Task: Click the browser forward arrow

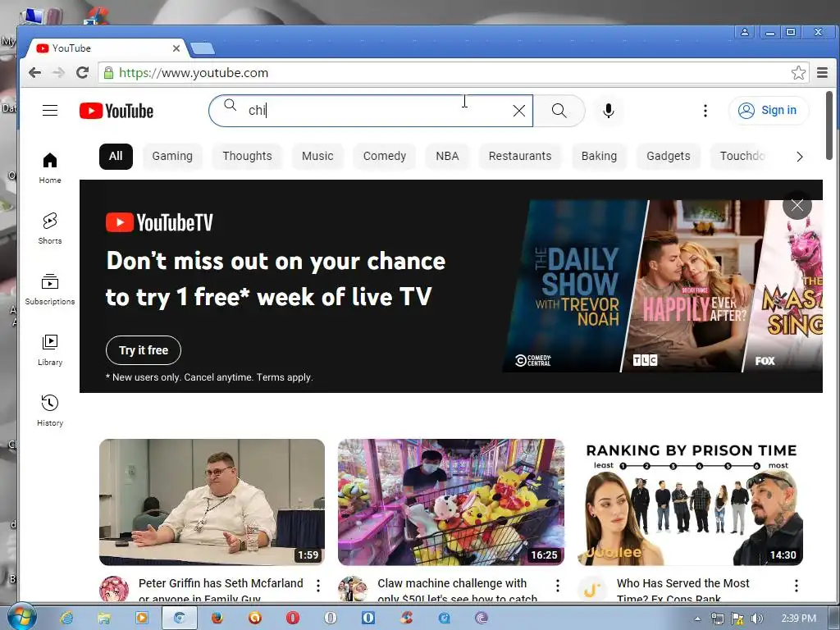Action: coord(58,72)
